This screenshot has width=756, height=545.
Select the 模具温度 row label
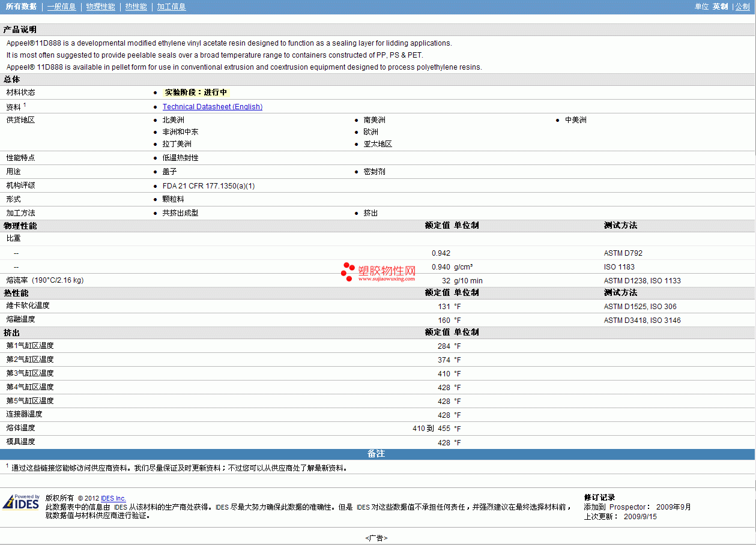(x=21, y=442)
